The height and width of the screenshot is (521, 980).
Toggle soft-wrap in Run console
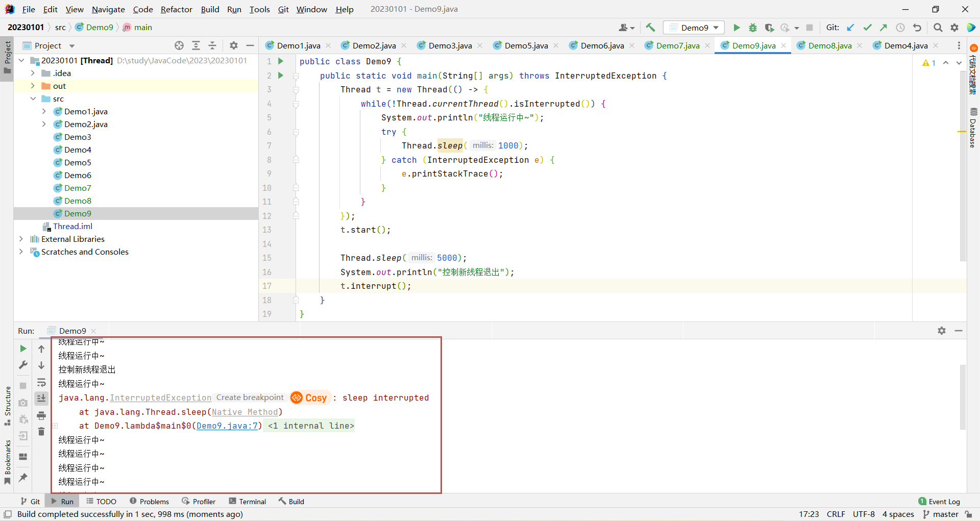click(x=41, y=382)
